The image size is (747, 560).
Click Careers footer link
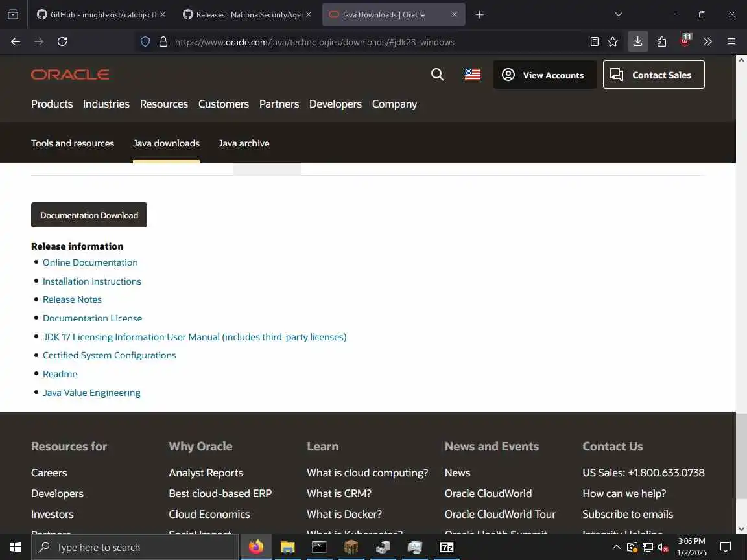[x=49, y=473]
